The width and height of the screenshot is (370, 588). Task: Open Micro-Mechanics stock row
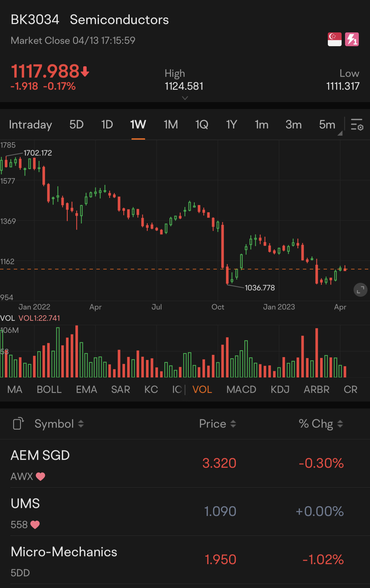point(185,560)
